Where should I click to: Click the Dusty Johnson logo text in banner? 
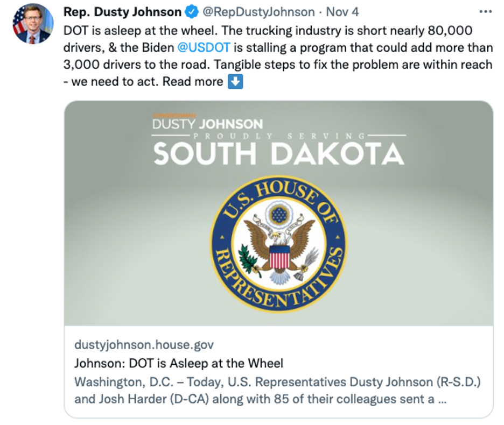pos(208,124)
